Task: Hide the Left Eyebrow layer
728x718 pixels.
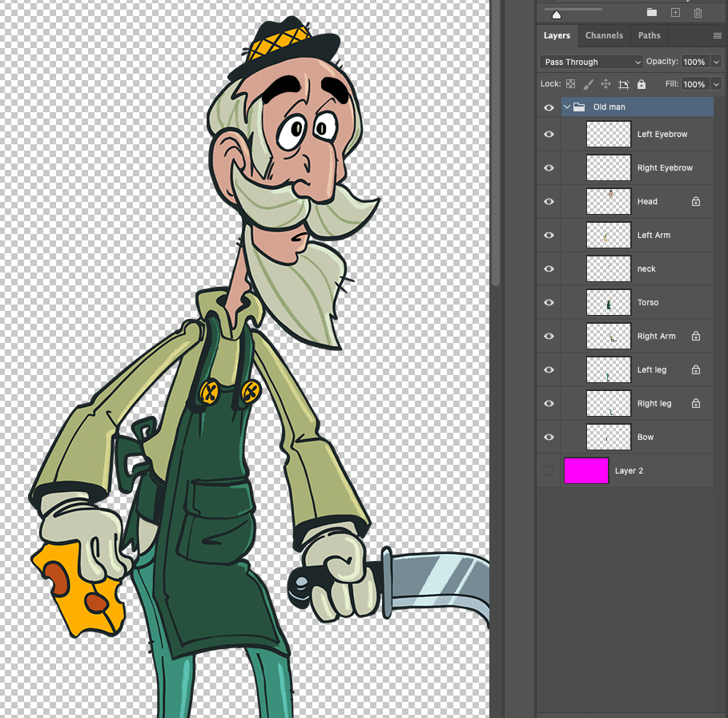Action: pyautogui.click(x=549, y=134)
